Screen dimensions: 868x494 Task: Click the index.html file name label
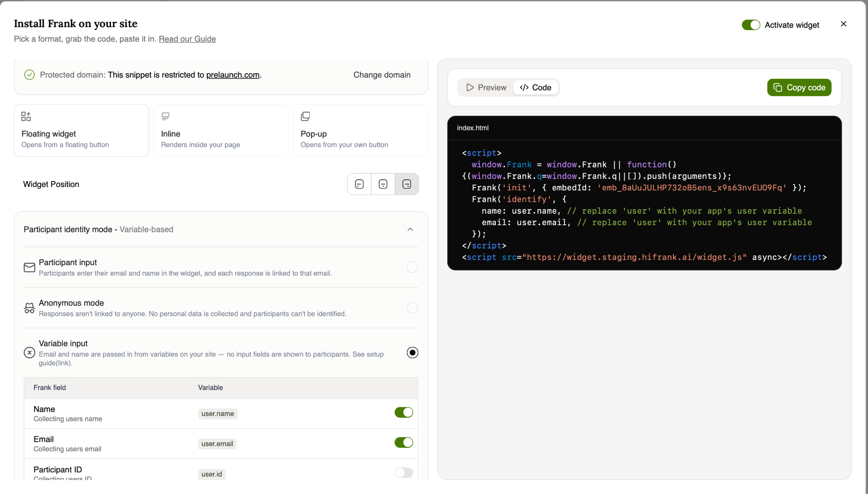pos(473,128)
